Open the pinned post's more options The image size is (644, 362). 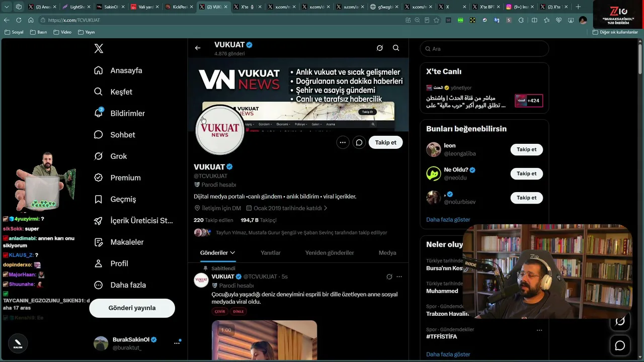point(399,277)
